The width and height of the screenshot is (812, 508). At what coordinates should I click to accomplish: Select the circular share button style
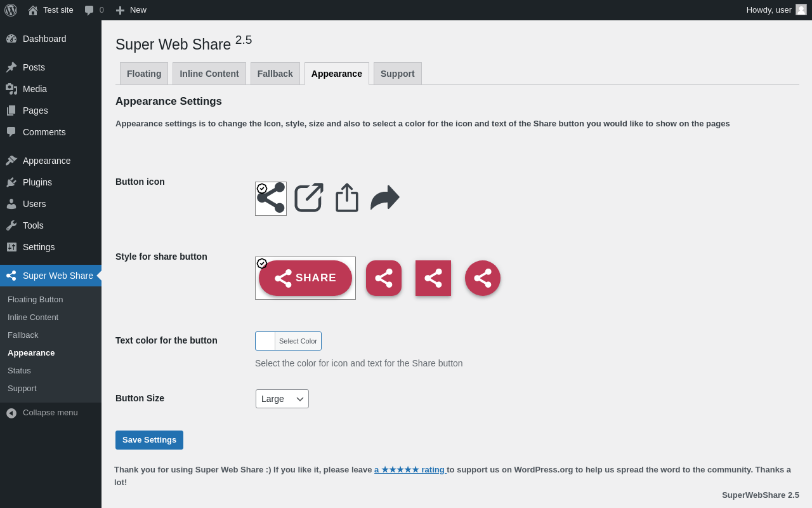[x=483, y=278]
